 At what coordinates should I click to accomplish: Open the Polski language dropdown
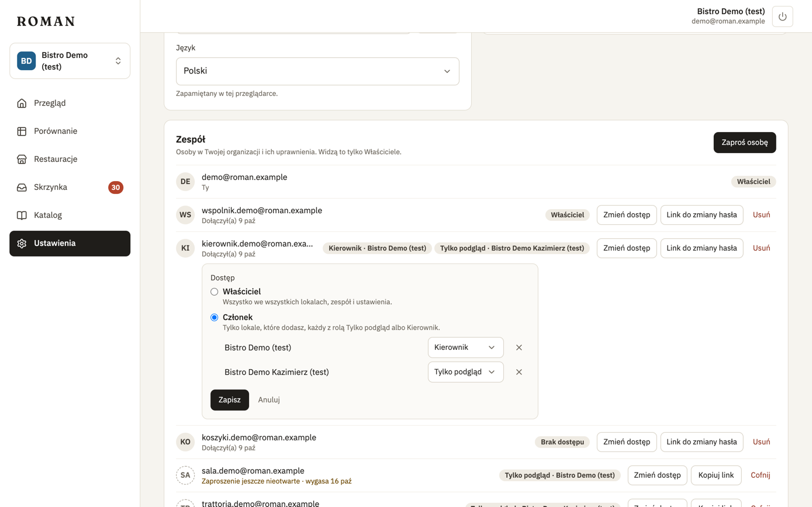tap(317, 71)
